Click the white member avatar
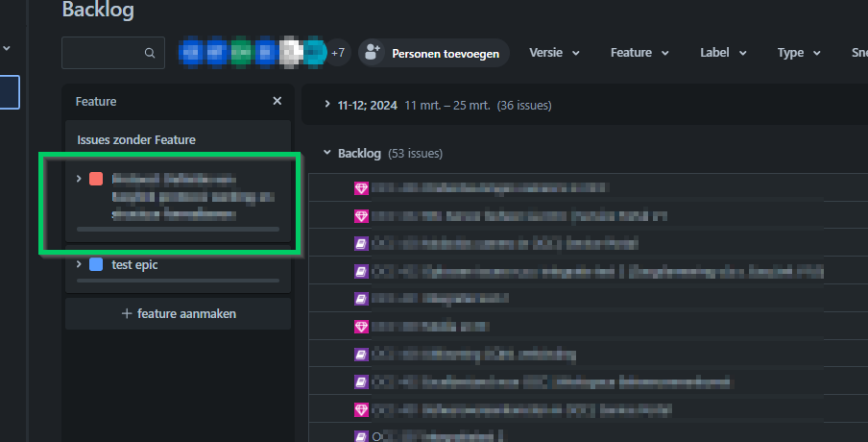Screen dimensions: 868x442 click(291, 53)
